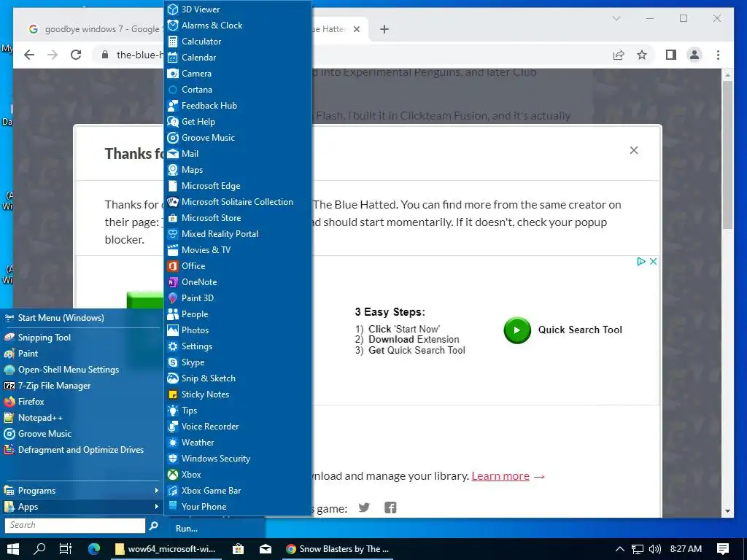Open Movies & TV
The image size is (747, 560).
(239, 250)
